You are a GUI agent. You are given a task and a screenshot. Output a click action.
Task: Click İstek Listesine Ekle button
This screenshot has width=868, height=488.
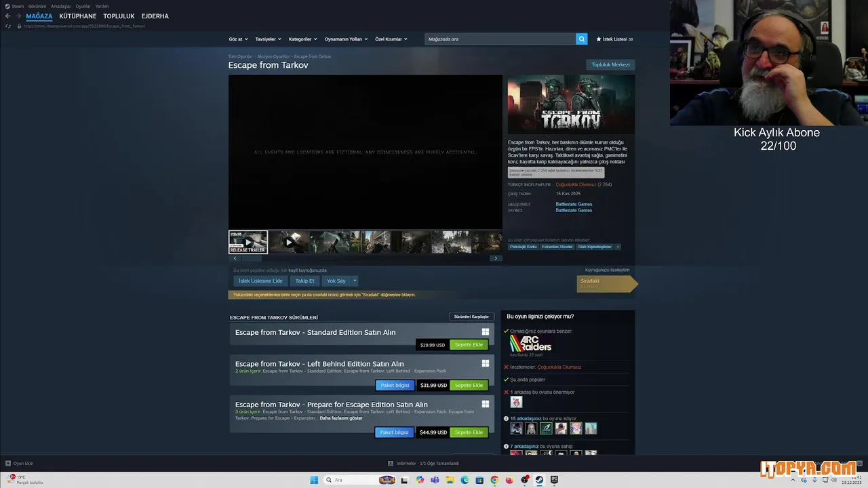(260, 281)
